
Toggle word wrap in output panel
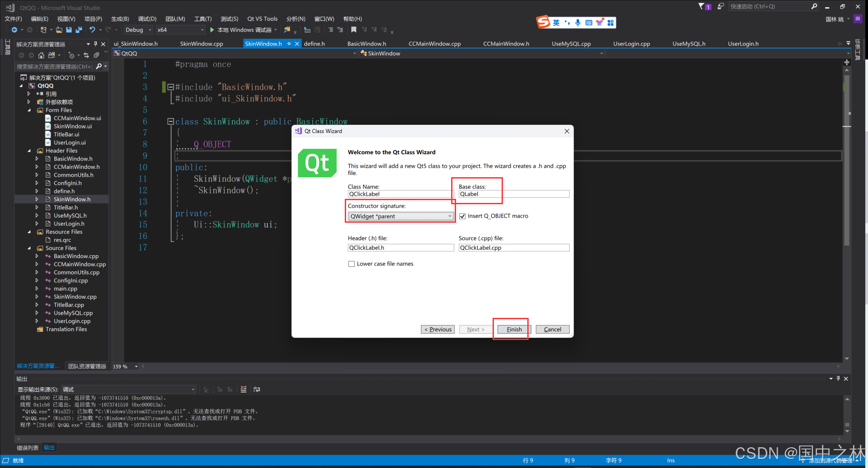[256, 389]
